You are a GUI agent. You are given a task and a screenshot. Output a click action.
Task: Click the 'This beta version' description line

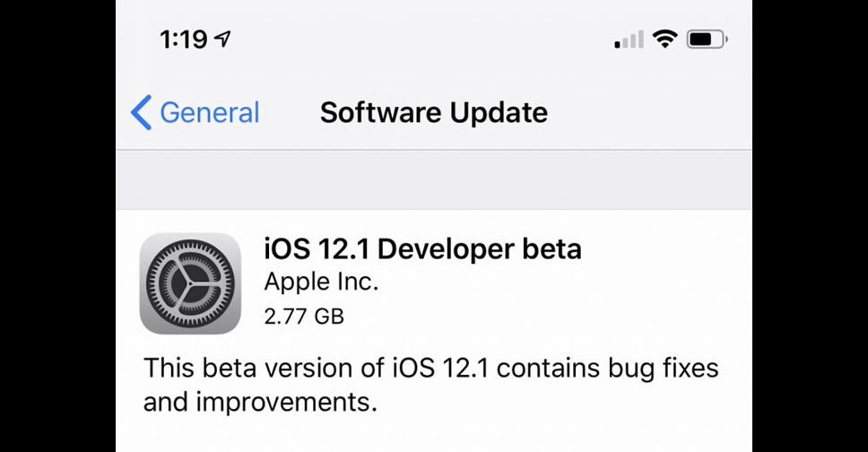click(432, 369)
